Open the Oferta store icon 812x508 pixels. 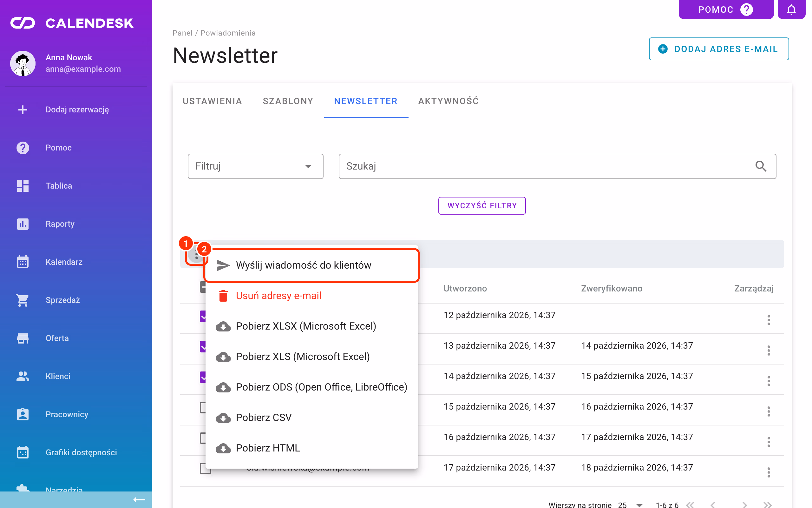[23, 338]
